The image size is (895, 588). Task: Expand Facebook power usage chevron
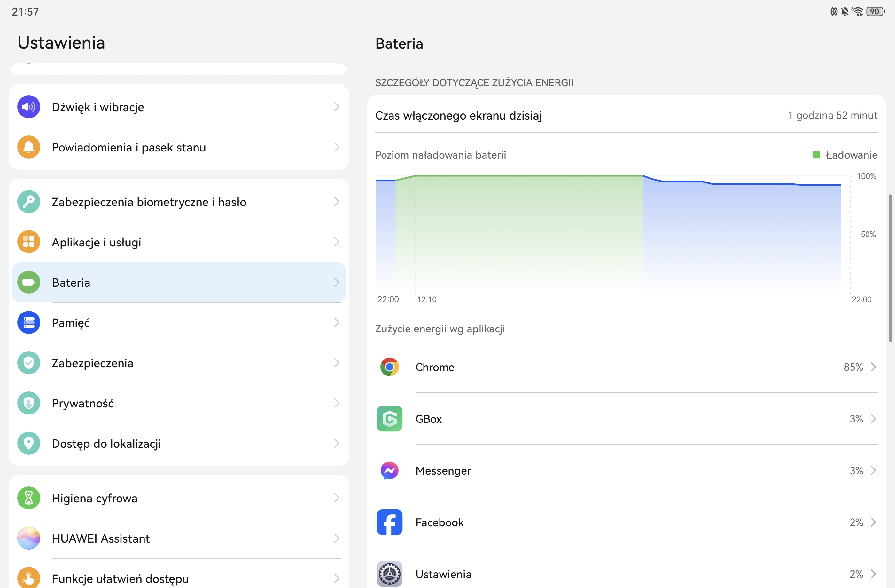pos(873,522)
